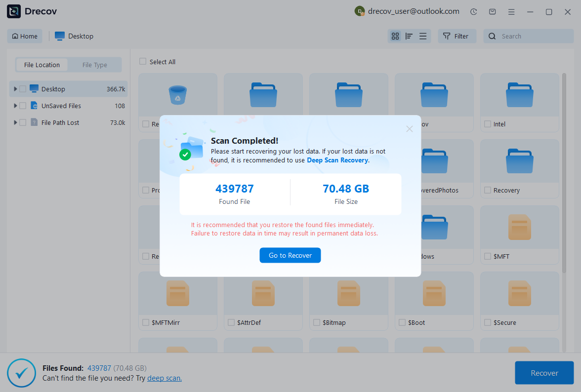Switch to grid view layout

point(395,36)
